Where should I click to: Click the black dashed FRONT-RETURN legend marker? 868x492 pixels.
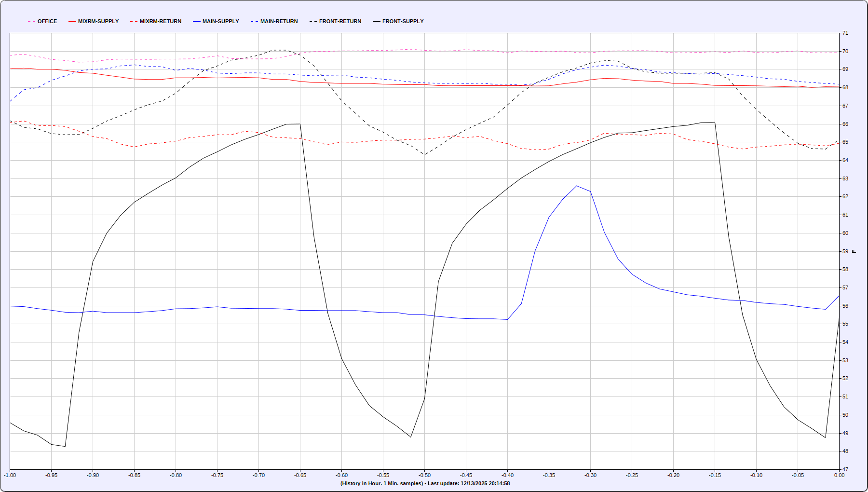click(x=313, y=21)
